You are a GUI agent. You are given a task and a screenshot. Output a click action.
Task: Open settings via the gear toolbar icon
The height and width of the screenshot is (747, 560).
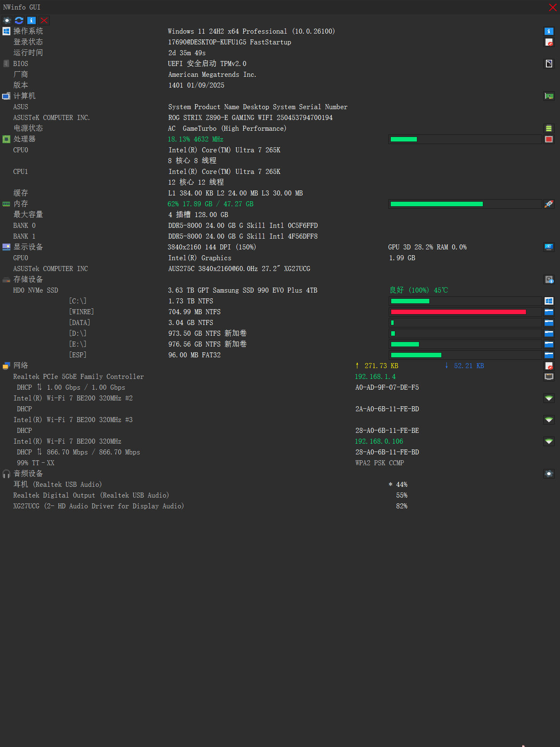tap(7, 20)
